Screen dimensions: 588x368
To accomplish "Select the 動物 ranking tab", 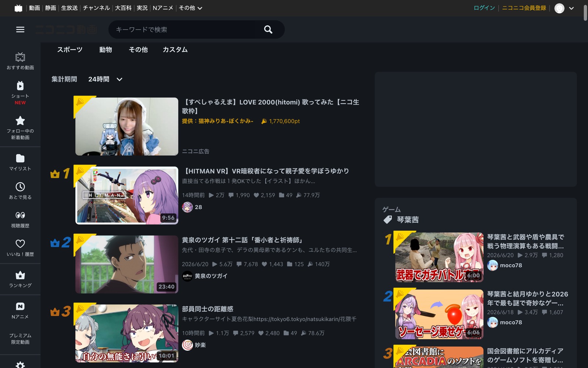I will coord(105,50).
